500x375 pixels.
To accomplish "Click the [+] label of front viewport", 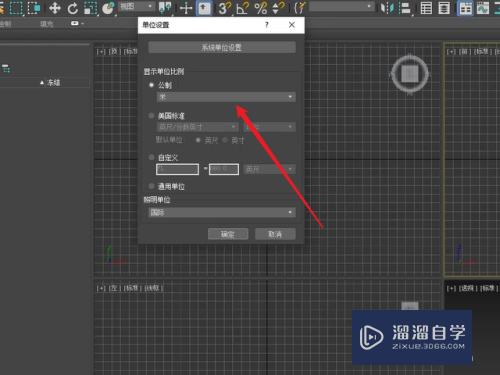I will 451,52.
